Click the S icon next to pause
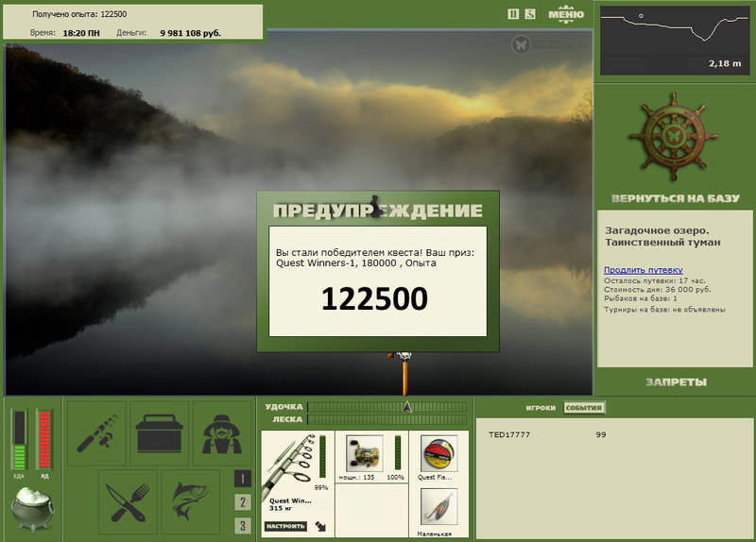Image resolution: width=756 pixels, height=542 pixels. coord(530,14)
